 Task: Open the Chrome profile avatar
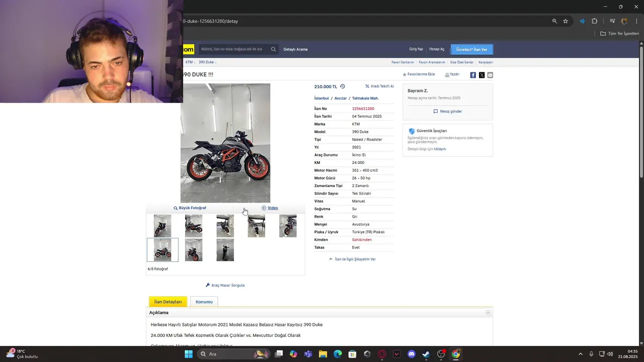click(625, 21)
